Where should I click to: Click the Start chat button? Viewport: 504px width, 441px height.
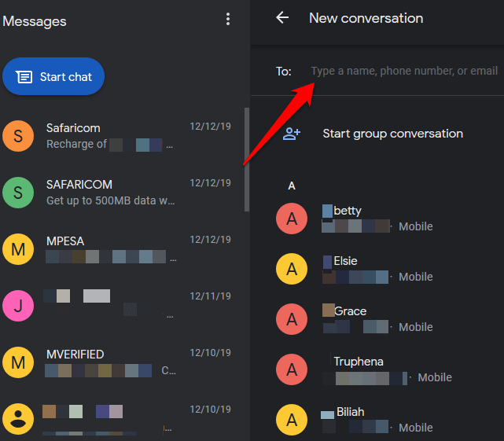pyautogui.click(x=53, y=76)
